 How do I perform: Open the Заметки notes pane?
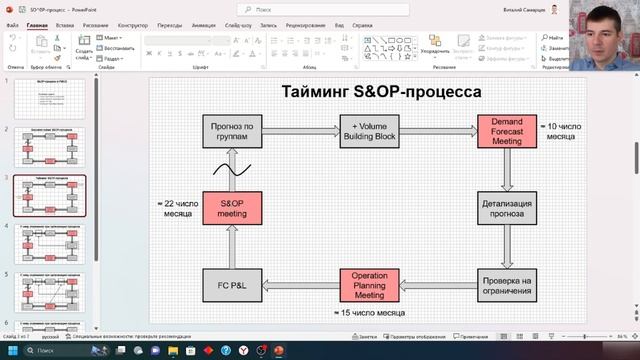364,337
